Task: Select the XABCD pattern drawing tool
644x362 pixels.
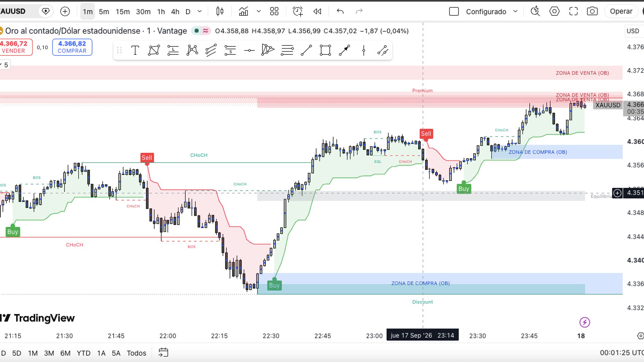Action: click(192, 50)
